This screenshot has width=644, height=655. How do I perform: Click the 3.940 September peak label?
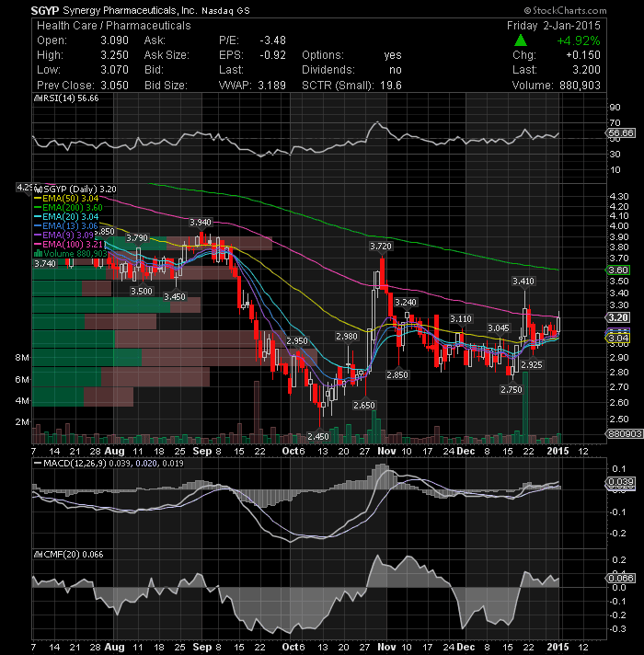click(200, 223)
